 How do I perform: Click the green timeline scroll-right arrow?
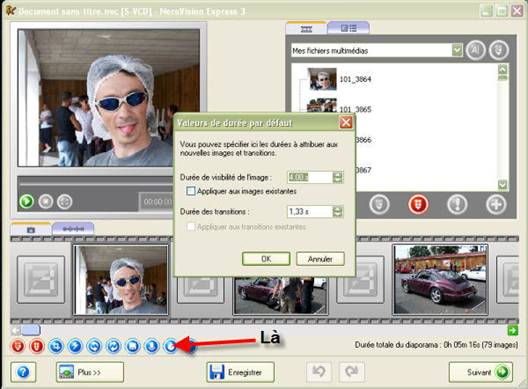tap(513, 330)
